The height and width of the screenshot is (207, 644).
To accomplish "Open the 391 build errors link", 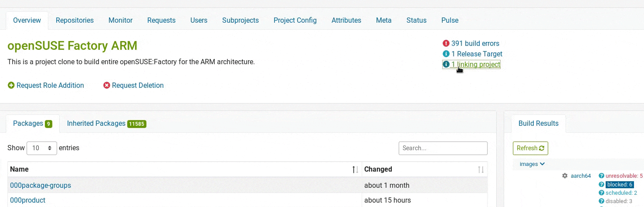I will (475, 43).
